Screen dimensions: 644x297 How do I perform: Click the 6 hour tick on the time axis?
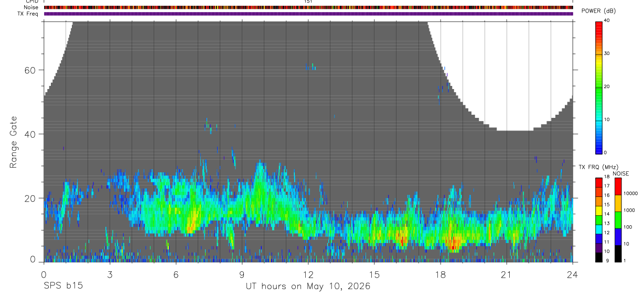[x=176, y=274]
